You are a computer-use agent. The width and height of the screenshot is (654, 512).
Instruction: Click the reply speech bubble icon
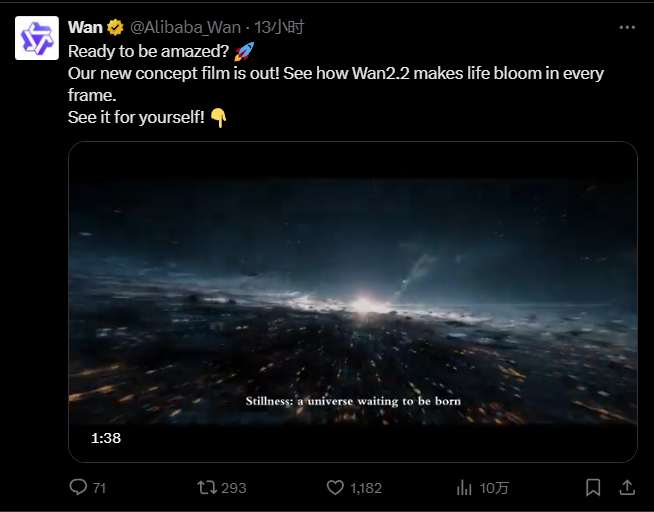tap(78, 487)
